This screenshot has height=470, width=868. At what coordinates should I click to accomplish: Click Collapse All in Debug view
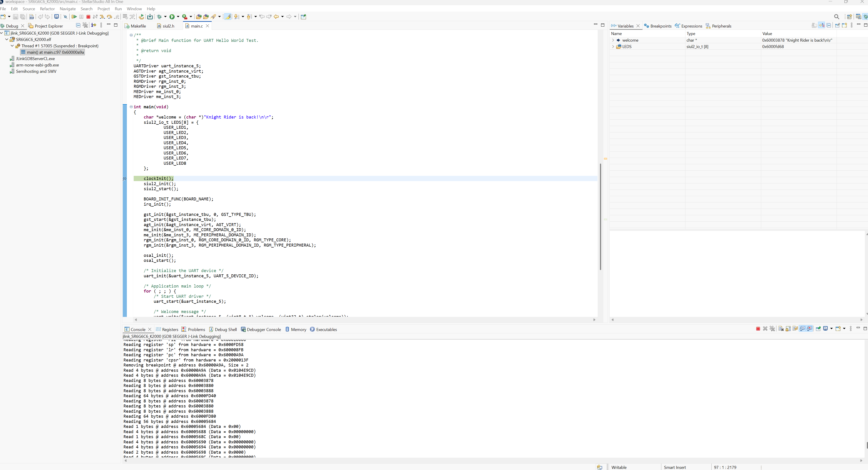[x=78, y=25]
